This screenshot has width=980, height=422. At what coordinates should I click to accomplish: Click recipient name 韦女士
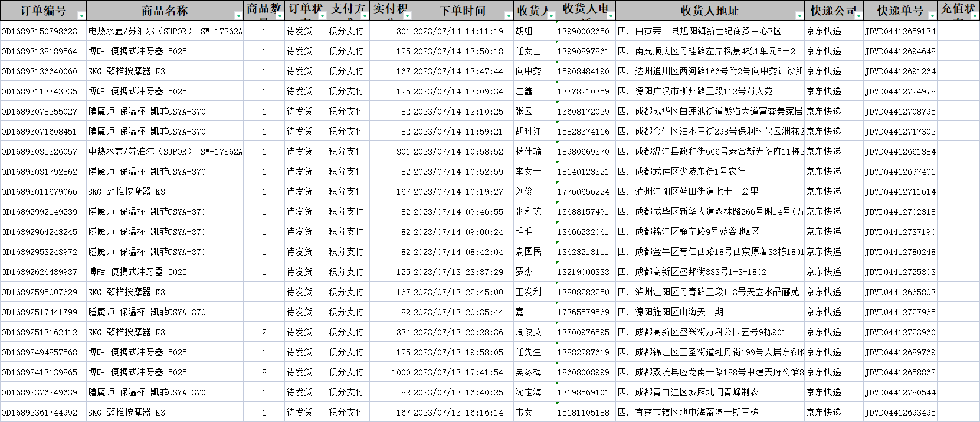[x=528, y=413]
